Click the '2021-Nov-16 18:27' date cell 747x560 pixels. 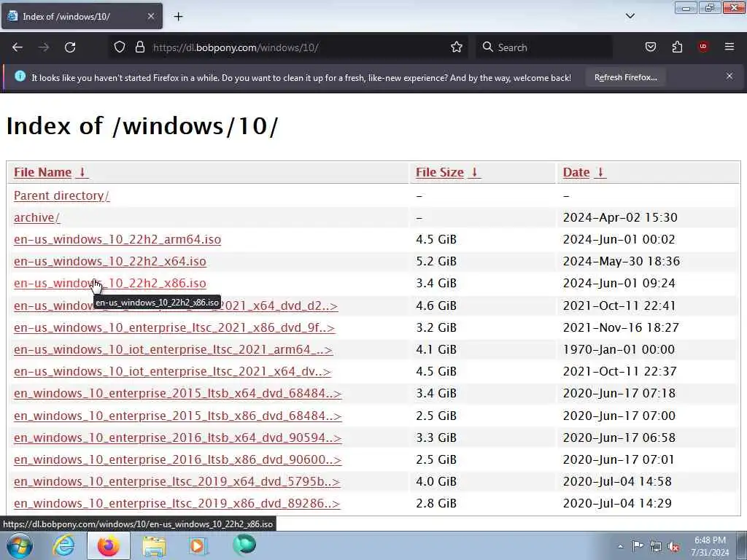621,328
